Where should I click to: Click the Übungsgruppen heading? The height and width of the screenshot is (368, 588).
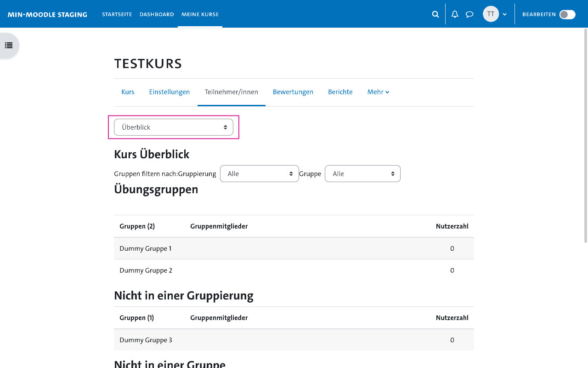tap(156, 189)
